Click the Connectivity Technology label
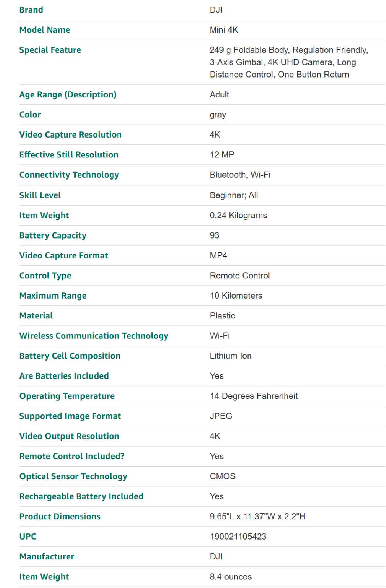 (x=69, y=175)
